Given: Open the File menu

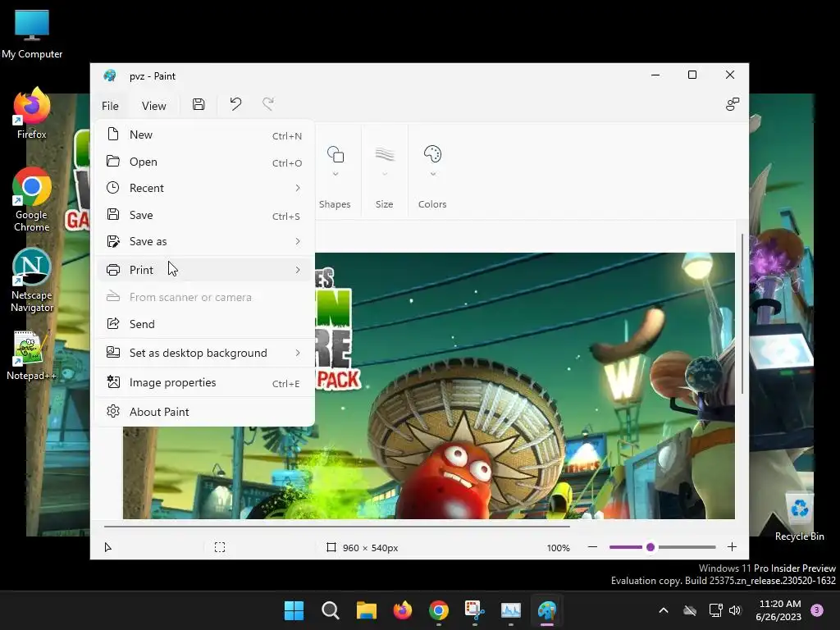Looking at the screenshot, I should pos(110,106).
